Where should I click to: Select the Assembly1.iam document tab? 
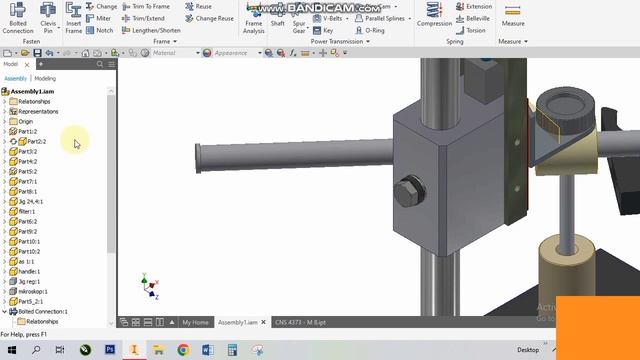238,322
